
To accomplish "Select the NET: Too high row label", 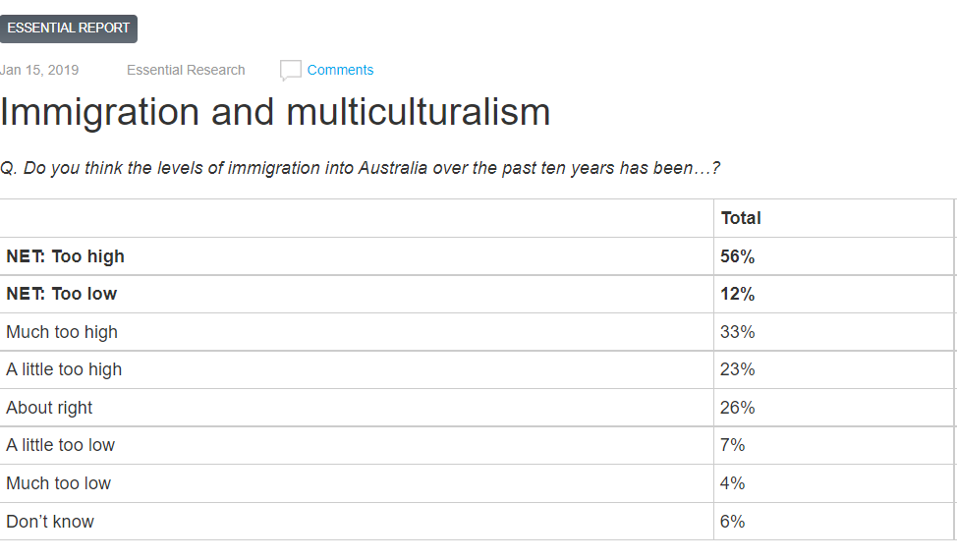I will [66, 256].
